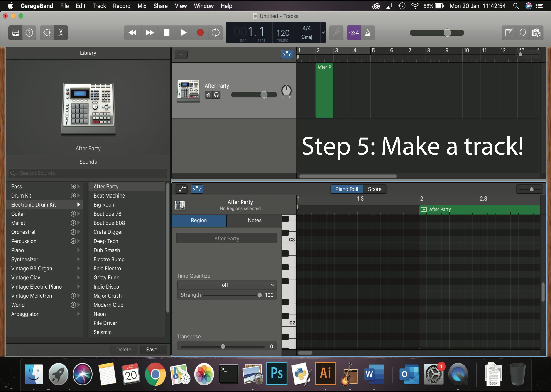This screenshot has width=551, height=392.
Task: Toggle Catch Playhead button in tracks header
Action: [x=287, y=54]
